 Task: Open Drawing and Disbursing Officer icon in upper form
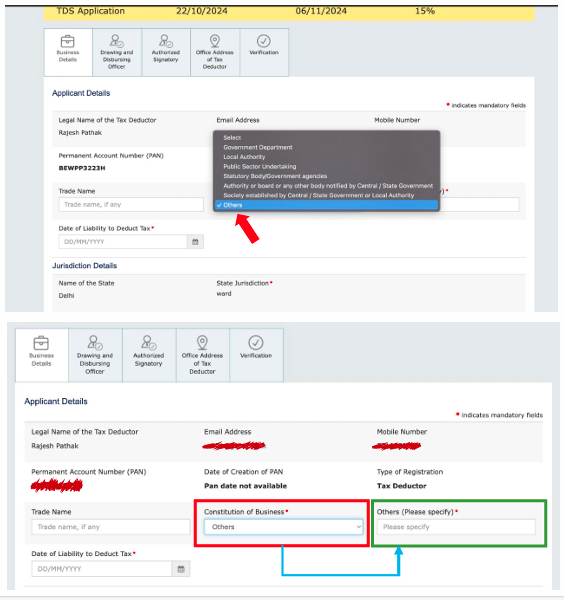point(116,41)
